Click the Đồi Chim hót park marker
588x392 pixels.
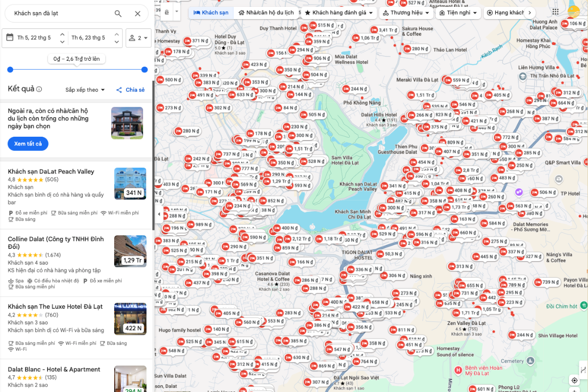[x=583, y=306]
